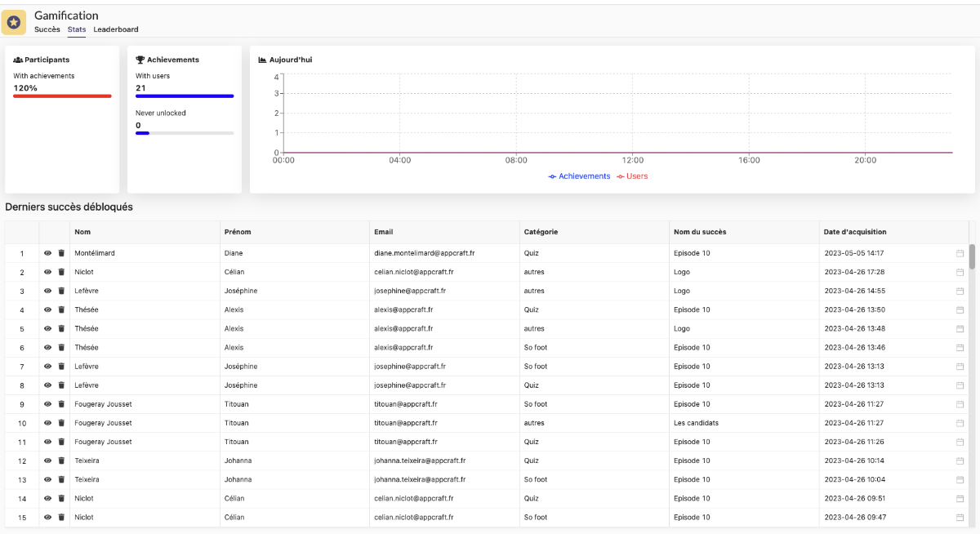
Task: Click the red Participants progress bar
Action: [62, 96]
